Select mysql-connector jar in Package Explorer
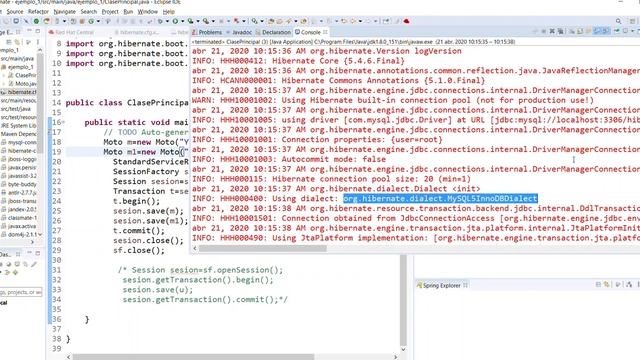 [x=19, y=142]
